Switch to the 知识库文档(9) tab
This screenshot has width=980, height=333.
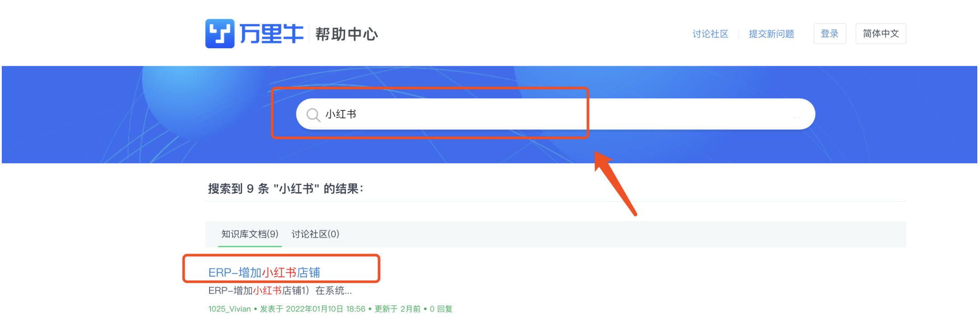(250, 234)
